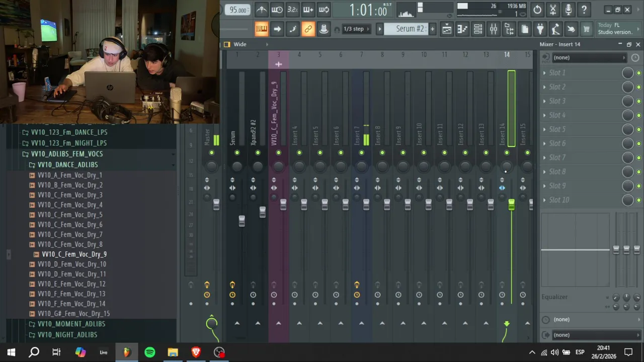The height and width of the screenshot is (362, 644).
Task: Select the VV10_DANCE_ADLIBS folder
Action: (x=67, y=164)
